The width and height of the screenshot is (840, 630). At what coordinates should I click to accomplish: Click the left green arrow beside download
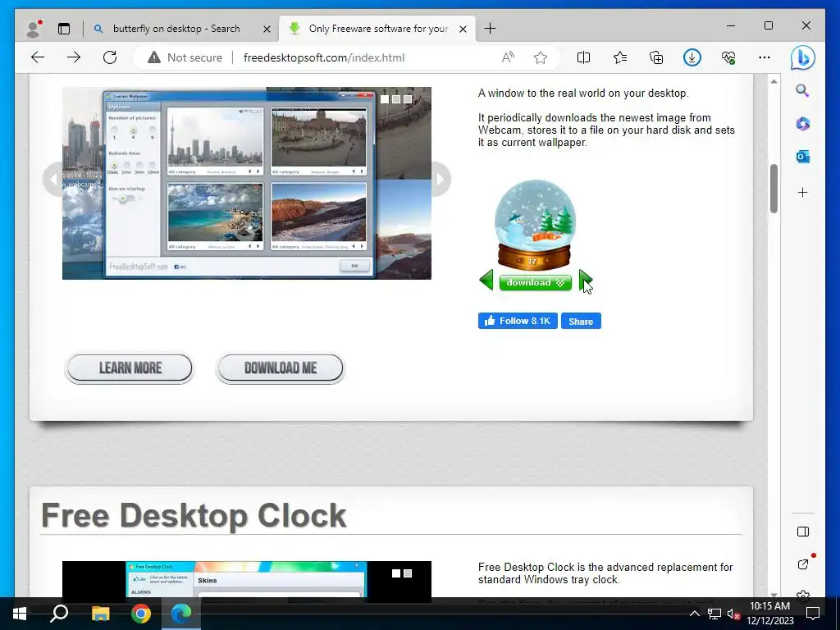pyautogui.click(x=486, y=281)
